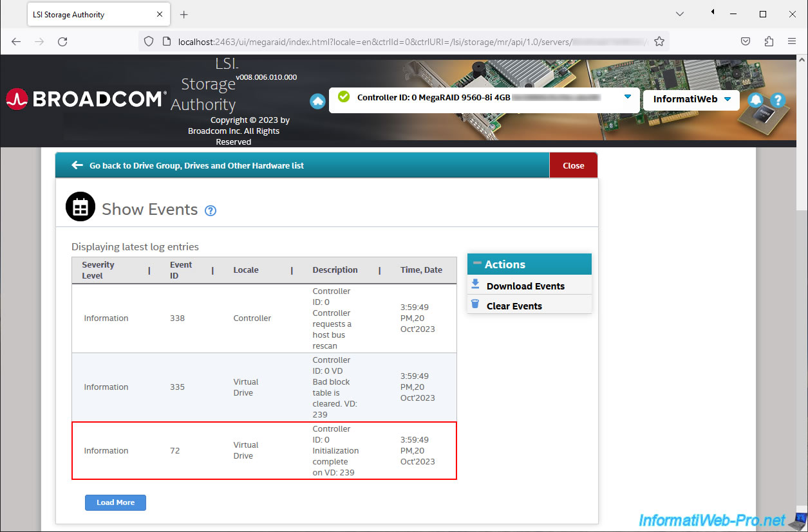Collapse the Actions panel
The width and height of the screenshot is (808, 532).
[x=477, y=263]
